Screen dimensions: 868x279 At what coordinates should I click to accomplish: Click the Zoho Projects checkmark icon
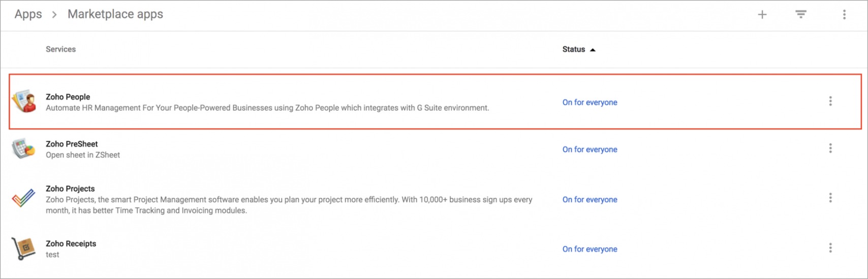tap(23, 198)
